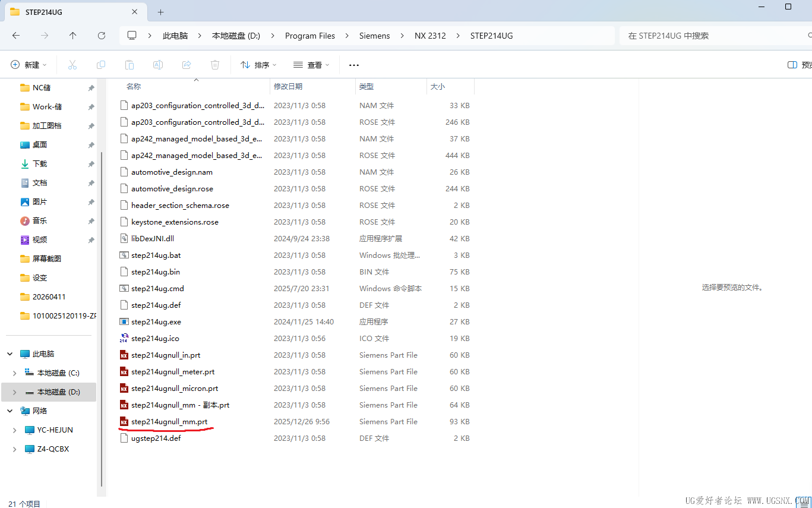Click the Delete trash can icon
Screen dimensions: 812x508
pos(215,65)
